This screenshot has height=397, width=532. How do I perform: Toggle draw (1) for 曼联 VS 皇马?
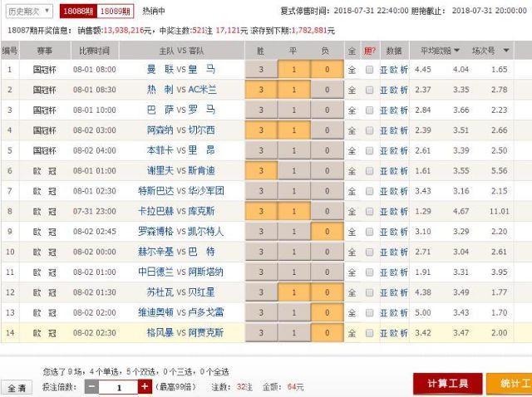tap(293, 70)
